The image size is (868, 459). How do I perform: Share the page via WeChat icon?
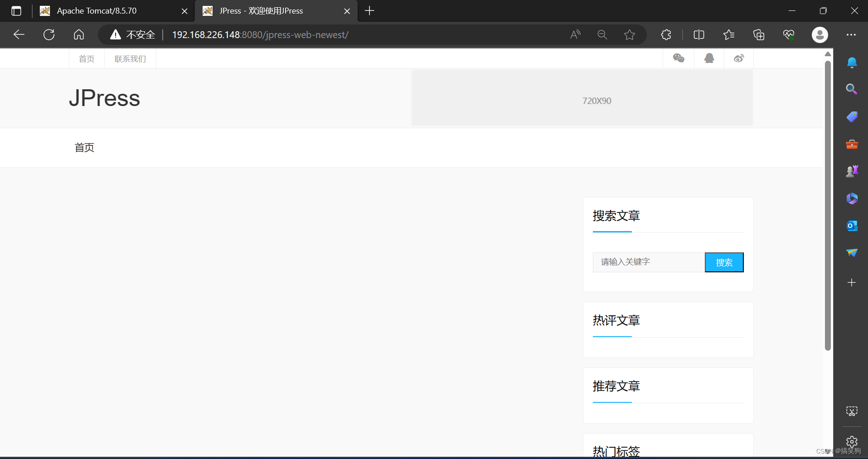point(679,58)
